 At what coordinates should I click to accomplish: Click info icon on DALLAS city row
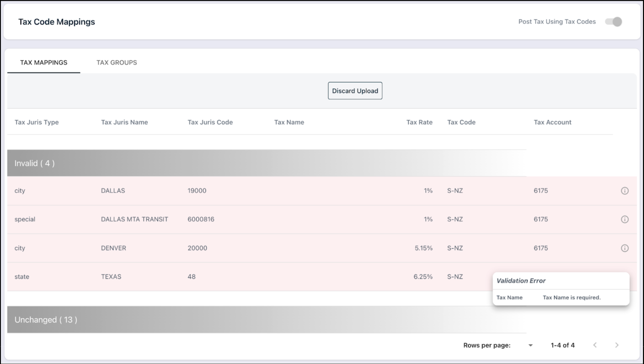(625, 191)
